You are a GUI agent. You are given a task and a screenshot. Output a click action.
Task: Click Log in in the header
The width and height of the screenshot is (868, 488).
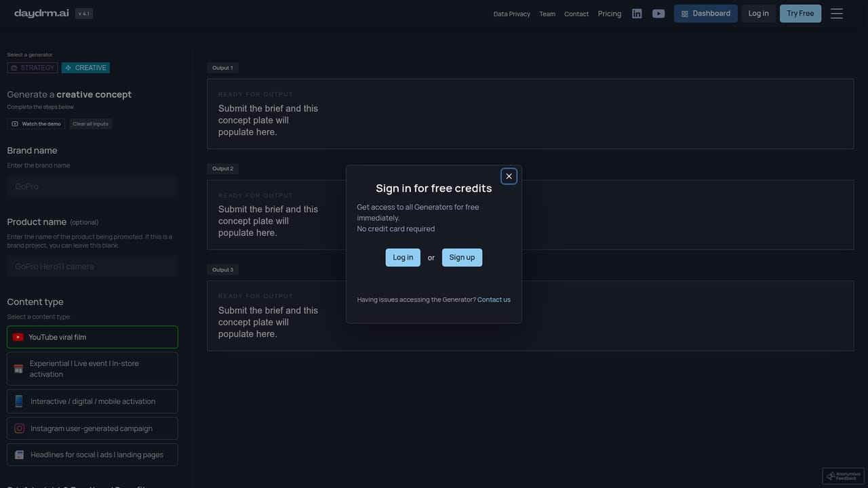click(758, 14)
